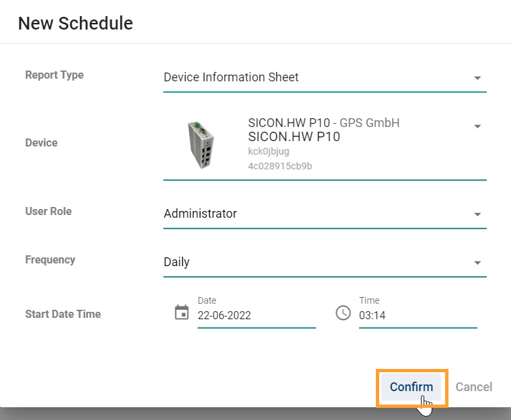Expand the Report Type dropdown arrow
511x420 pixels.
(x=477, y=78)
